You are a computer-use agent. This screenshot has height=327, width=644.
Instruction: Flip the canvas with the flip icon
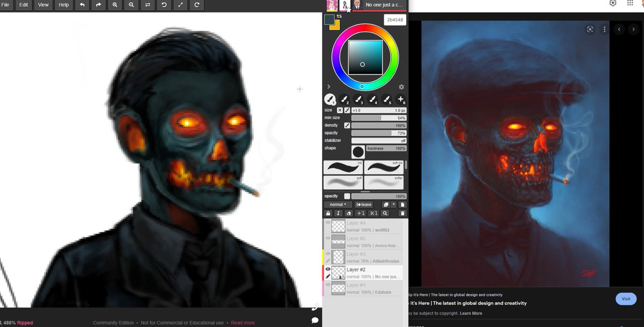click(x=147, y=5)
